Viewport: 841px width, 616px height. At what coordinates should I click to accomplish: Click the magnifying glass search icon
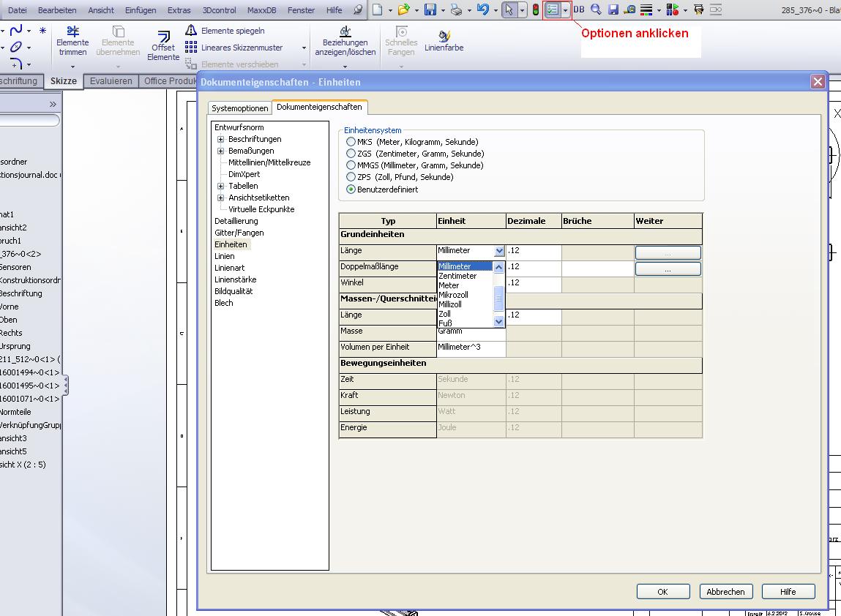(595, 9)
